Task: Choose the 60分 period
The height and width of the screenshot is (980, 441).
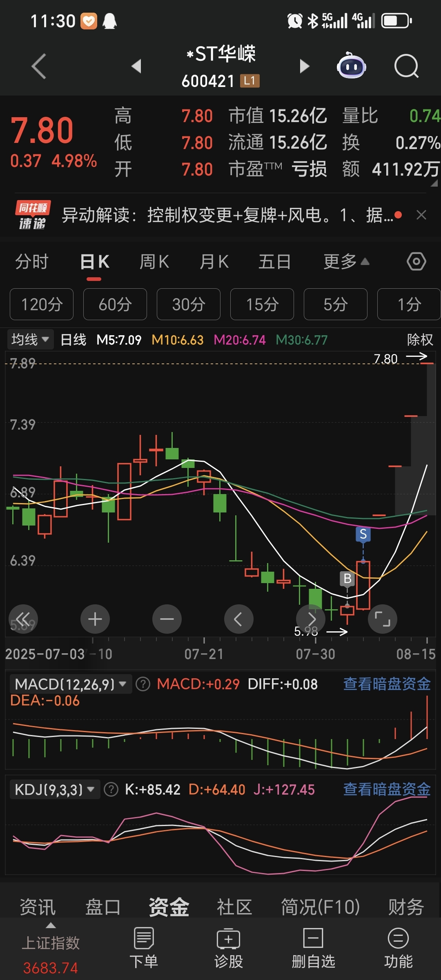Action: pyautogui.click(x=115, y=304)
